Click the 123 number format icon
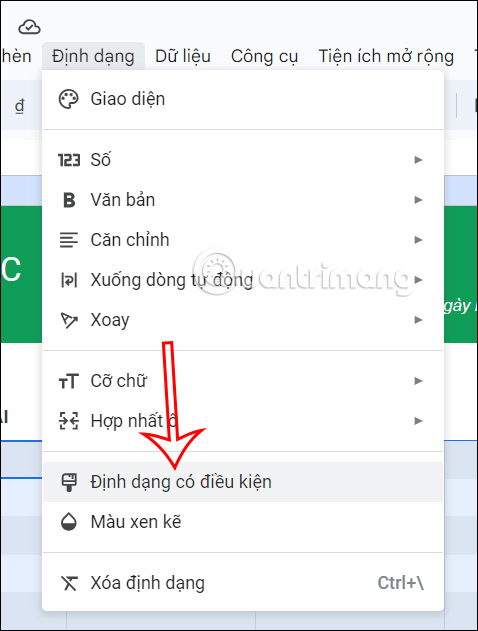478x631 pixels. tap(69, 160)
